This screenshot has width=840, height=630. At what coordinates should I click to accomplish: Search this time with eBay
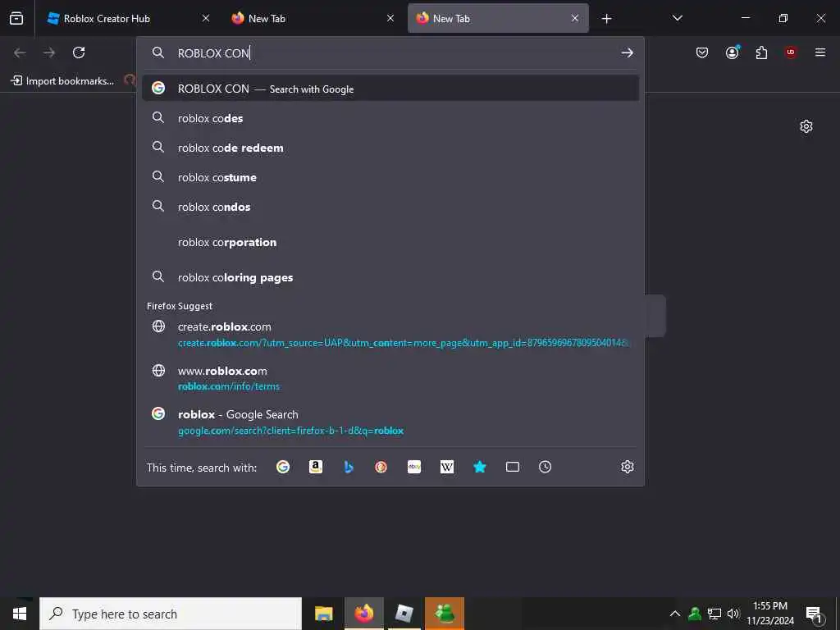coord(414,467)
